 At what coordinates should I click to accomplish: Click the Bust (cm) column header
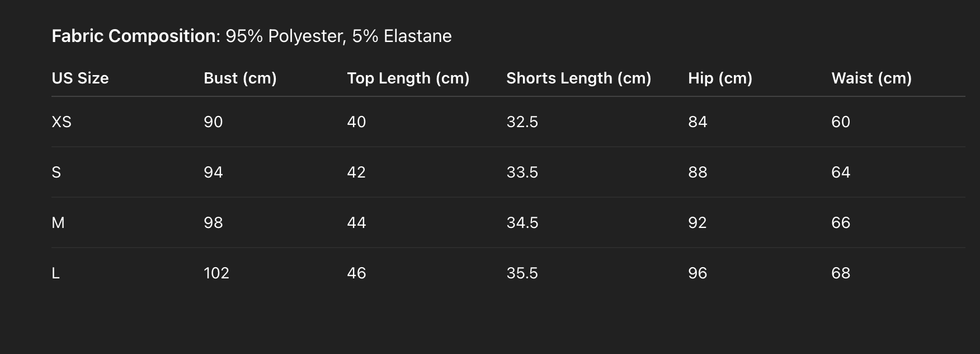240,78
